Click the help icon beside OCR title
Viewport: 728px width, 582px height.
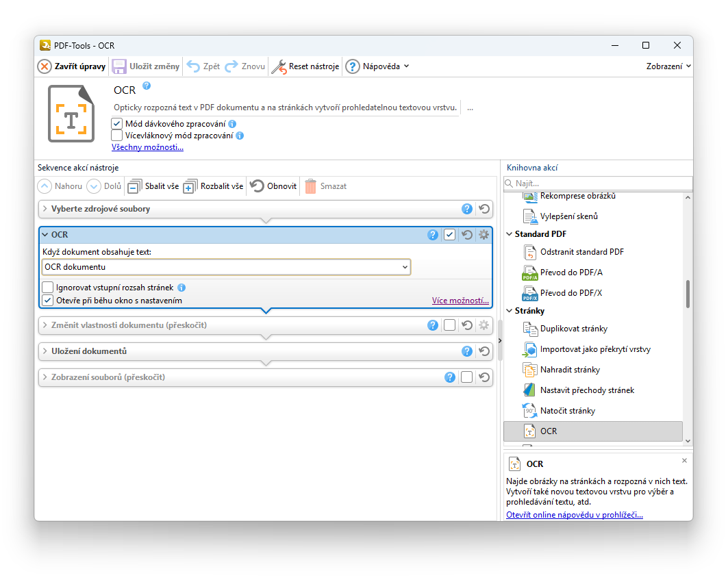click(147, 86)
